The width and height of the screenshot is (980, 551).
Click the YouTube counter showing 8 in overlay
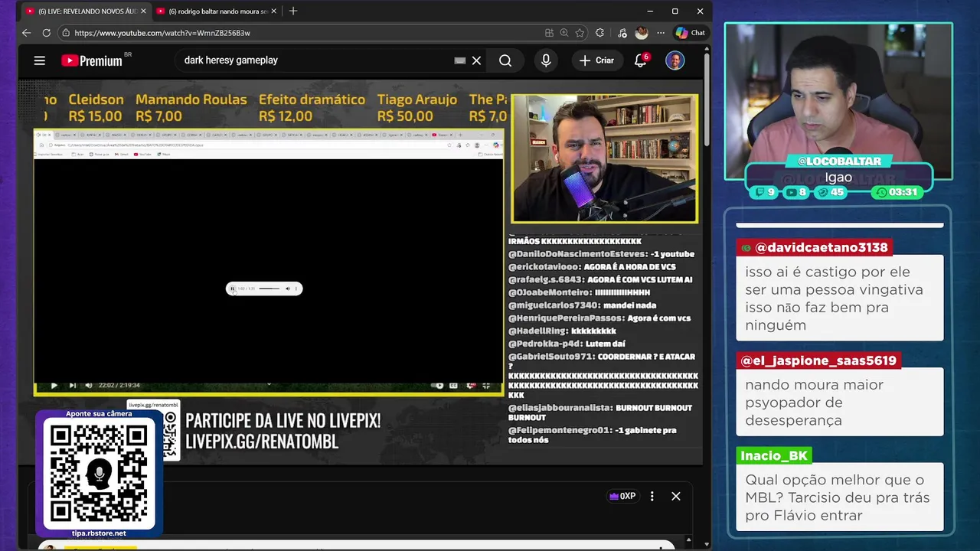coord(796,192)
